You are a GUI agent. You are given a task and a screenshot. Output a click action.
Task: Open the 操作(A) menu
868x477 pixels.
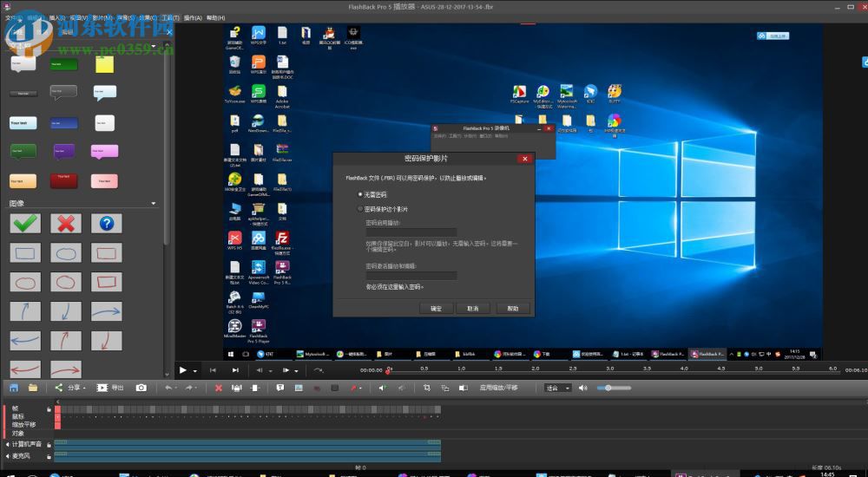[192, 17]
